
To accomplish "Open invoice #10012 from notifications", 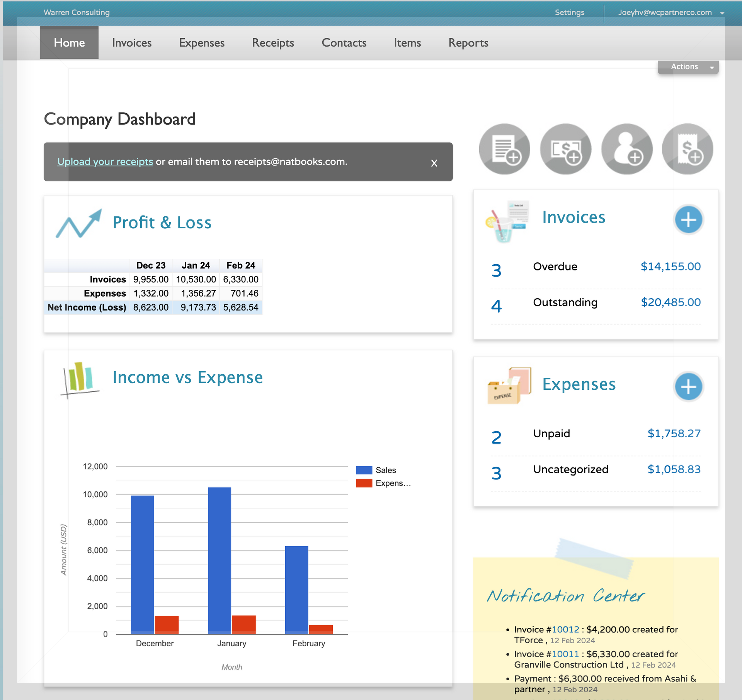I will click(565, 629).
